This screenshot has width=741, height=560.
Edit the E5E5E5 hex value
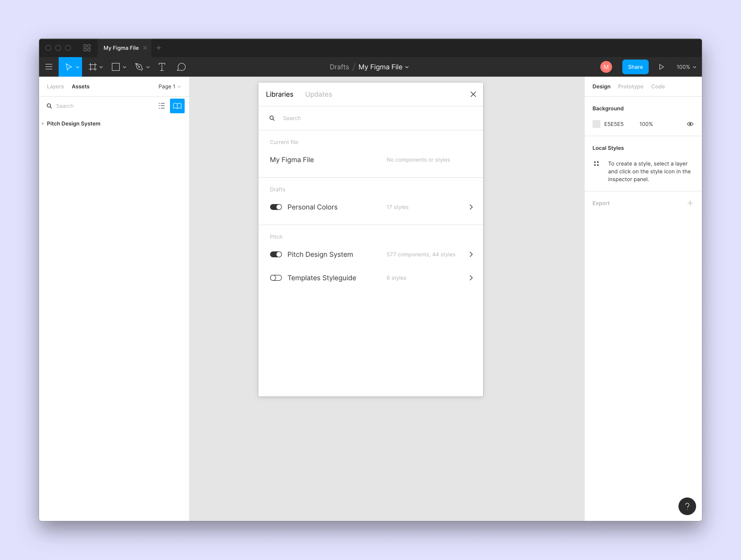tap(614, 124)
